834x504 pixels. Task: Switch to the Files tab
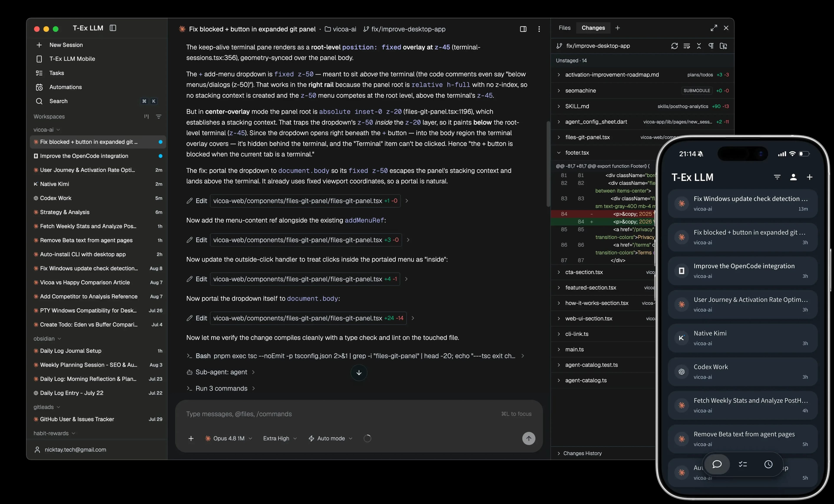point(564,28)
